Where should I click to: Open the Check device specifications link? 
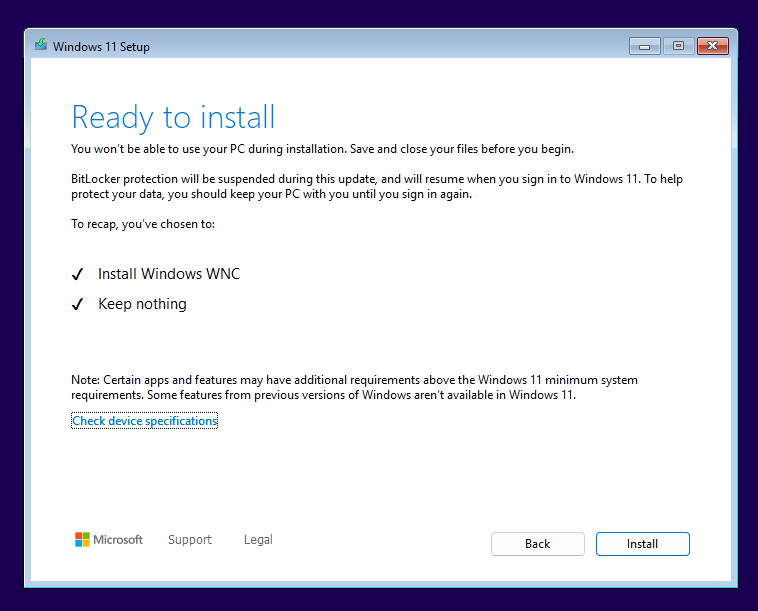(x=145, y=421)
